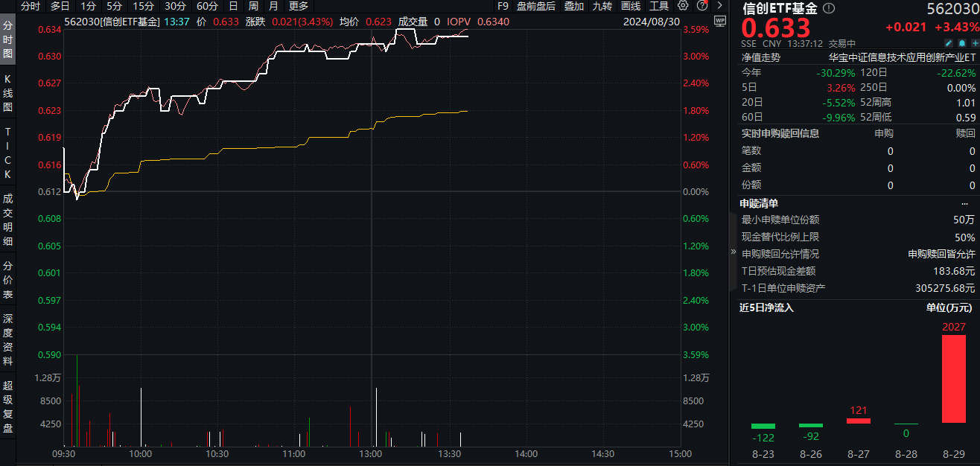This screenshot has height=466, width=980.
Task: Open the chart settings gear icon
Action: click(683, 6)
